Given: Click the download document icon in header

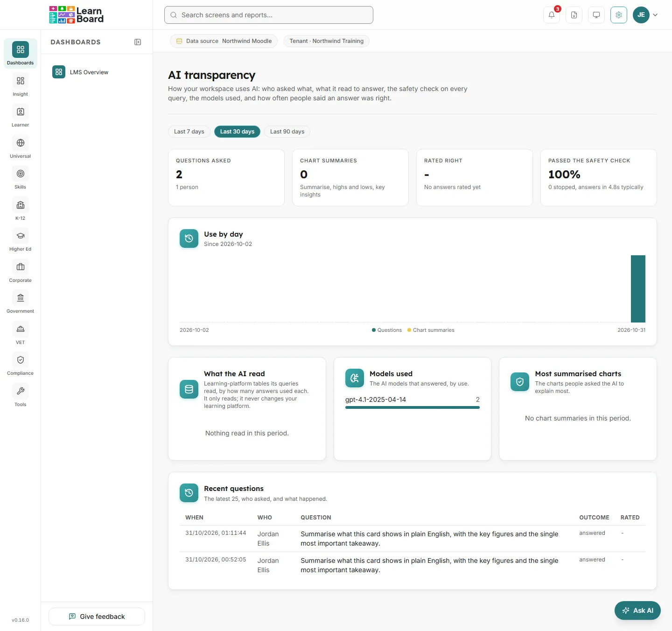Looking at the screenshot, I should pyautogui.click(x=574, y=15).
